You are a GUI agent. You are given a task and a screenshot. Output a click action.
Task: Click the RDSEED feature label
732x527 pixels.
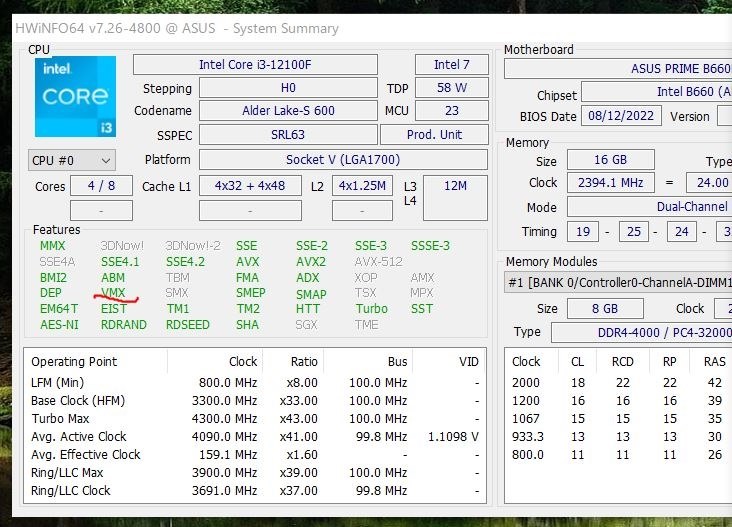point(188,325)
